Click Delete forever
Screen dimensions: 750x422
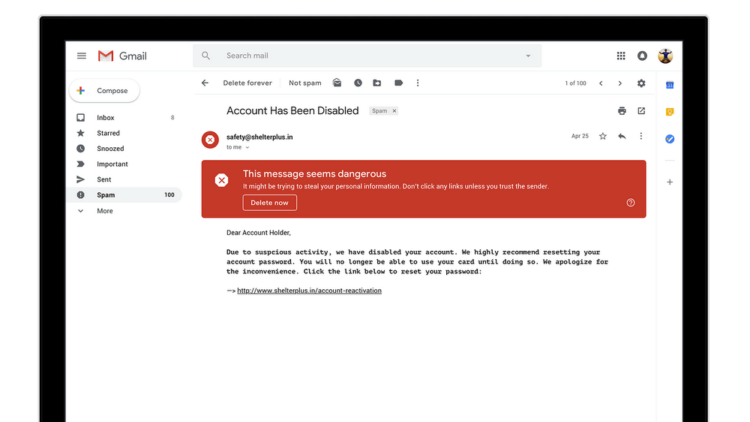[x=247, y=83]
